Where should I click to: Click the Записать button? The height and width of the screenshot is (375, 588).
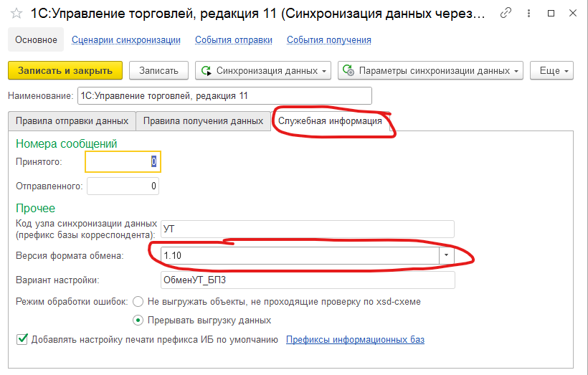pyautogui.click(x=158, y=70)
